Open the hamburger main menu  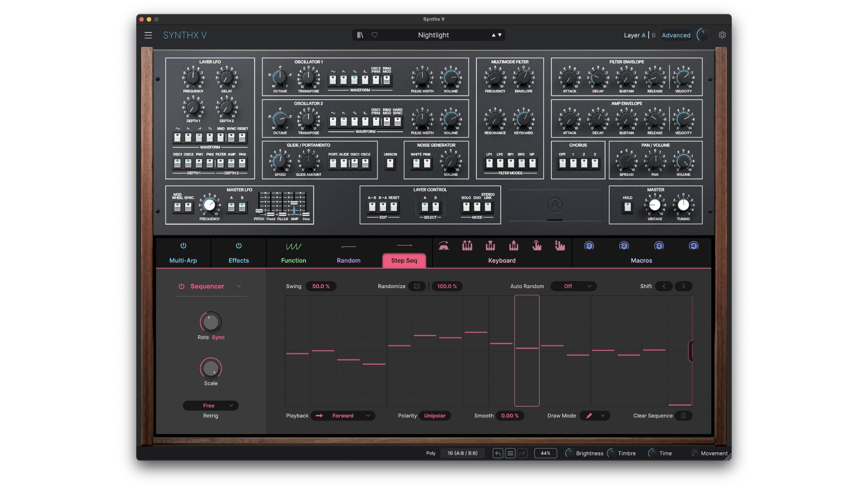[x=148, y=35]
